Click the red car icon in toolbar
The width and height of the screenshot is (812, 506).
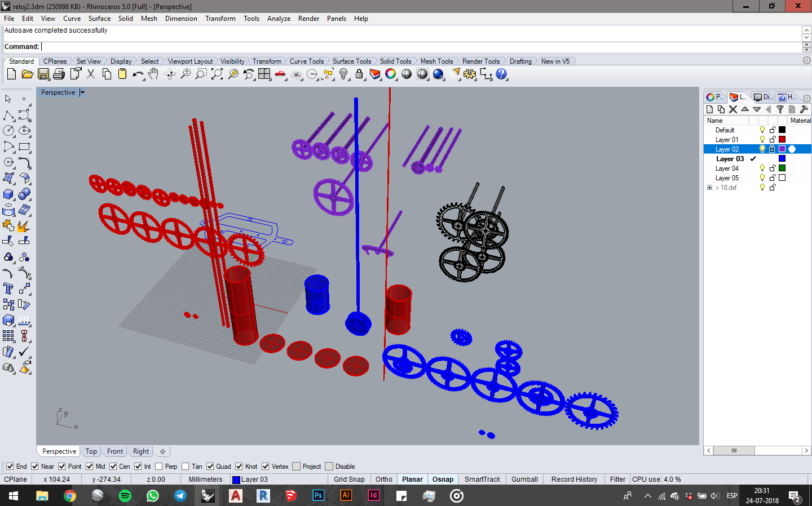tap(280, 74)
